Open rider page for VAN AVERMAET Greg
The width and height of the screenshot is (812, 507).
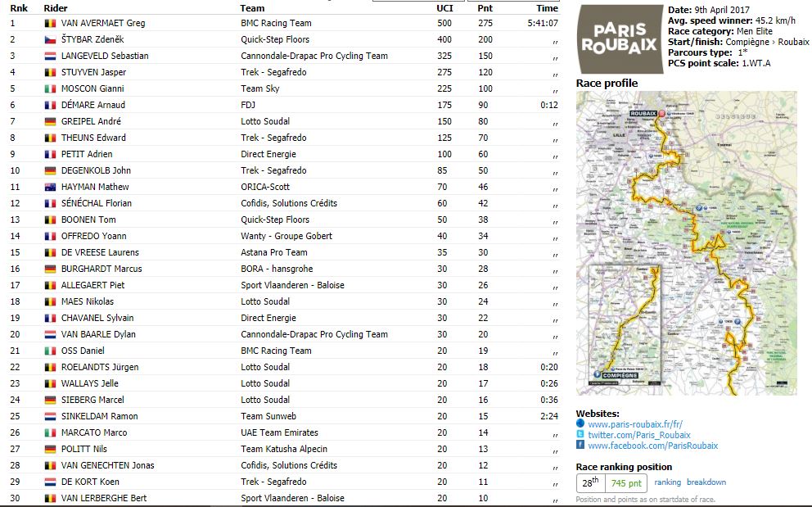tap(103, 23)
